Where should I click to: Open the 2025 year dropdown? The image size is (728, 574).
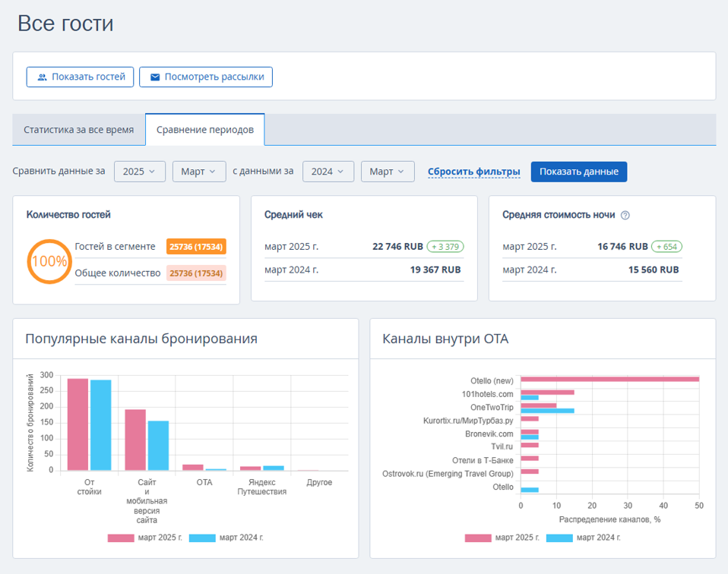[x=140, y=172]
